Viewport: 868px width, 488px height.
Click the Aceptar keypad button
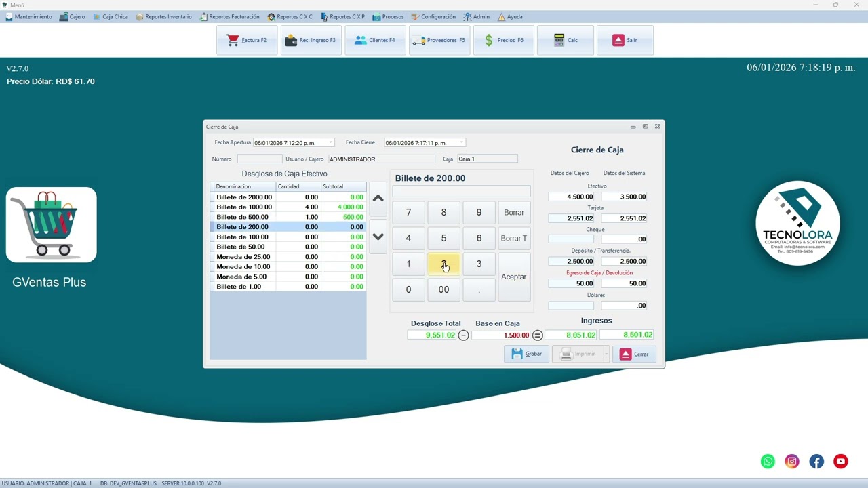click(x=513, y=277)
